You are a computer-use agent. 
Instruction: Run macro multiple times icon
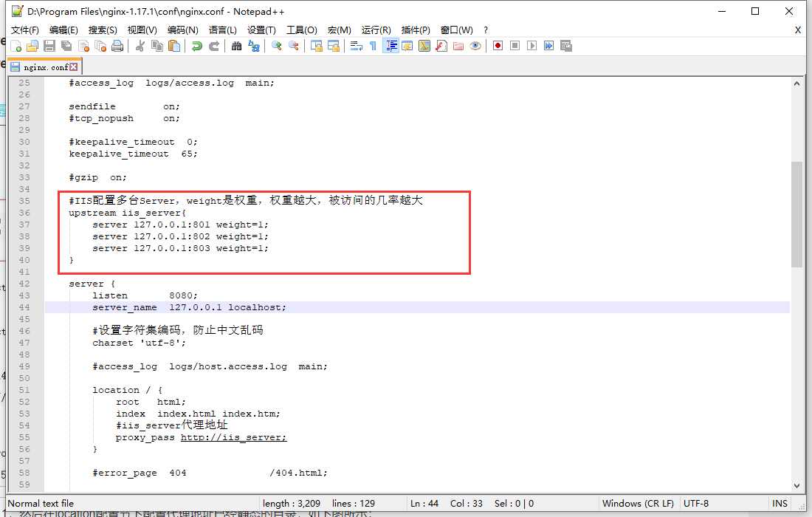pyautogui.click(x=549, y=46)
